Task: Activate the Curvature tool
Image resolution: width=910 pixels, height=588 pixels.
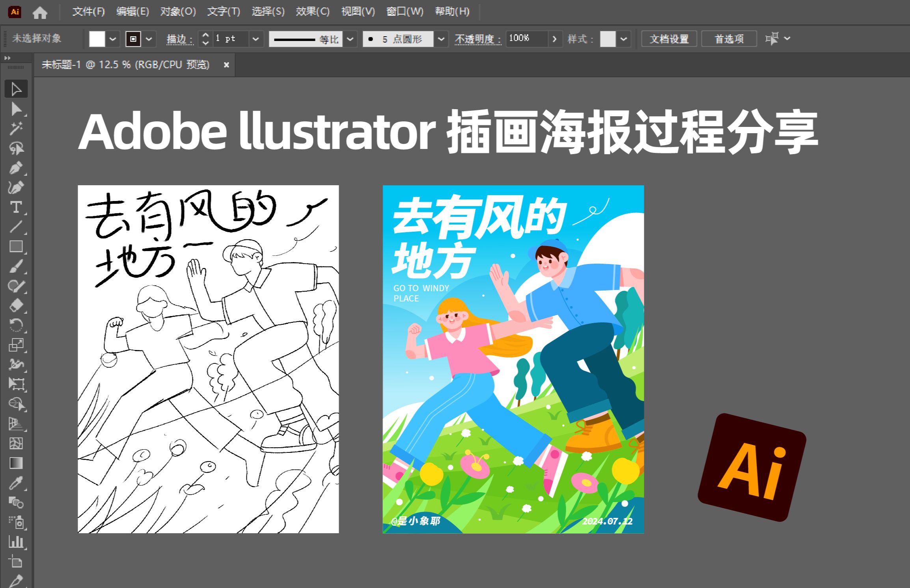Action: click(x=16, y=188)
